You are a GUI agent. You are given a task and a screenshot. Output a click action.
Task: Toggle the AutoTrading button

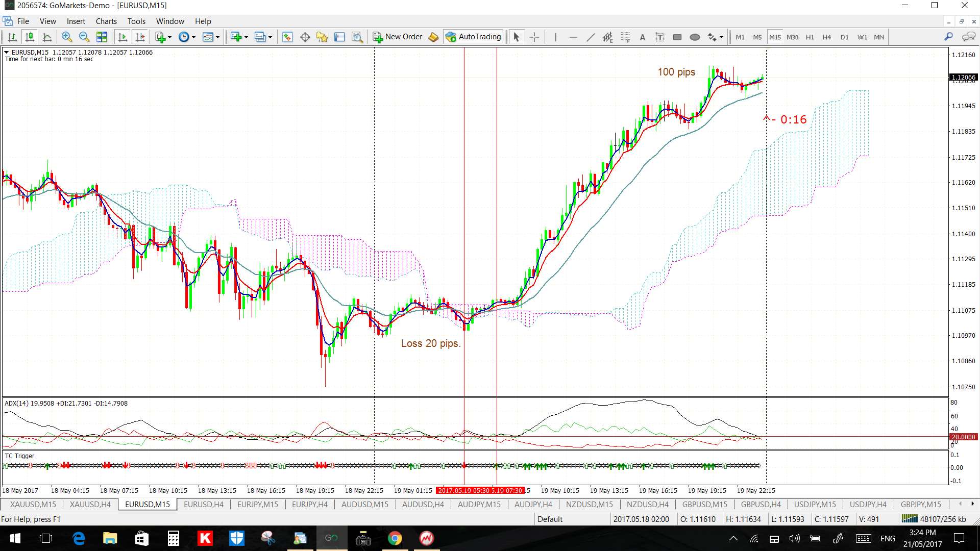point(473,37)
